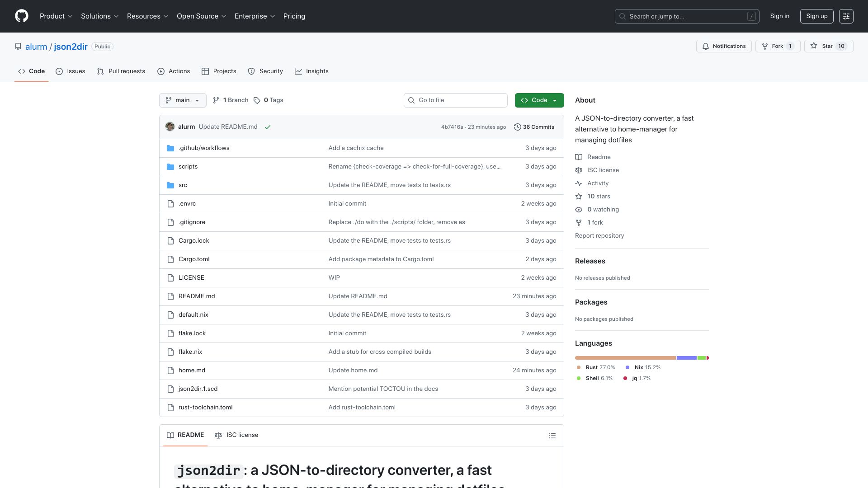View 36 Commits history
This screenshot has width=868, height=488.
tap(534, 127)
